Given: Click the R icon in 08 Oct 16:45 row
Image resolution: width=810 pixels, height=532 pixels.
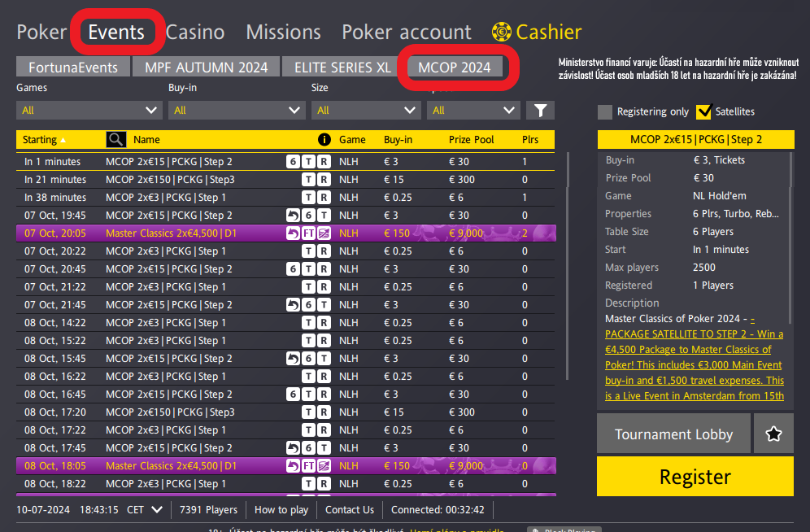Looking at the screenshot, I should click(324, 395).
